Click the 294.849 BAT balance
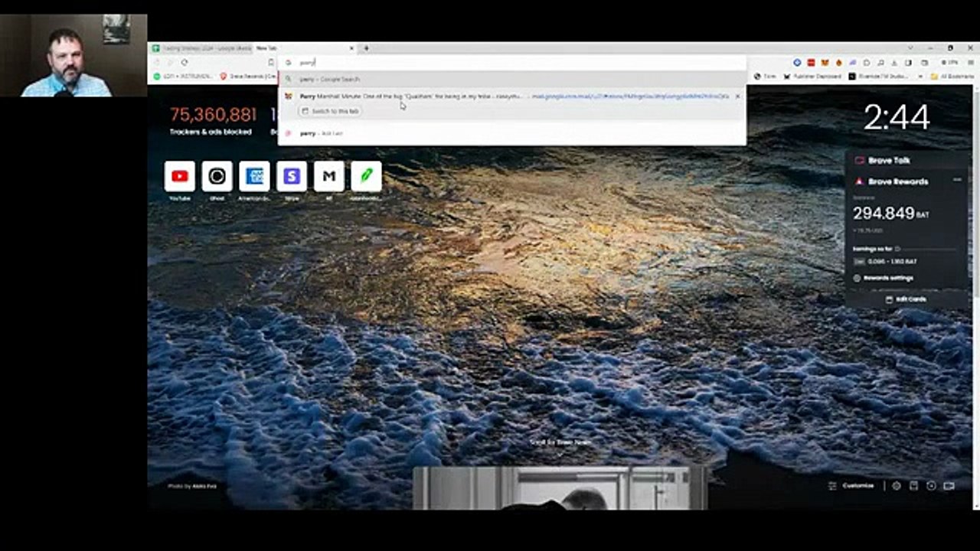The width and height of the screenshot is (980, 551). point(891,214)
